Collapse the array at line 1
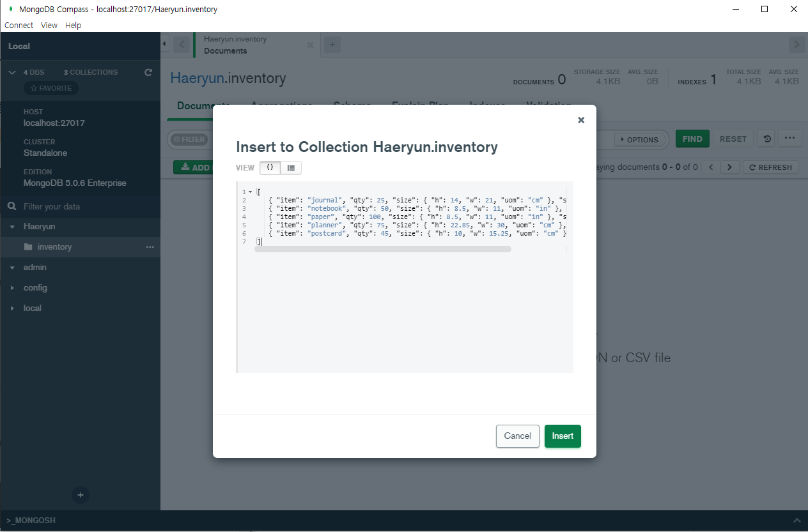This screenshot has height=532, width=808. point(250,192)
